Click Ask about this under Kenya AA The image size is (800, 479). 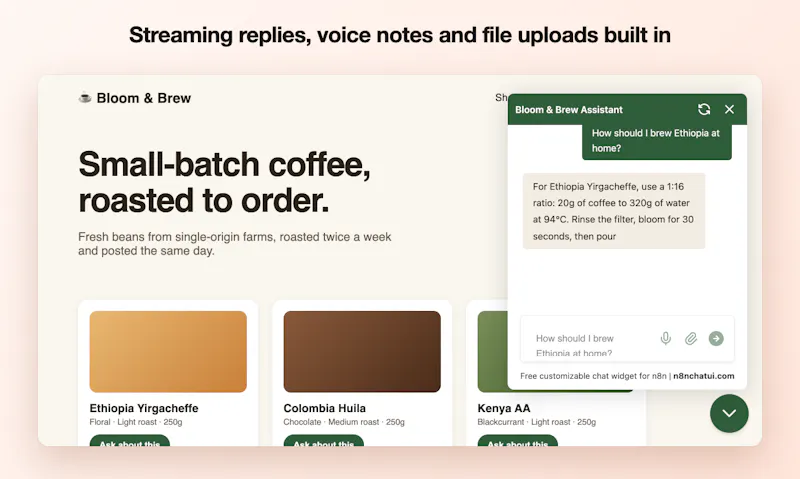[517, 441]
